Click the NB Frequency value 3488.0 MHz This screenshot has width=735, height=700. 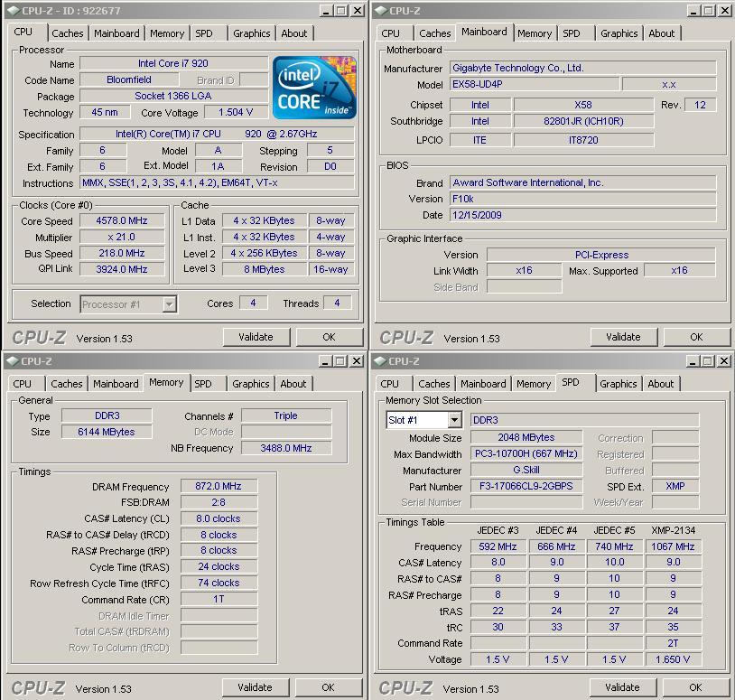tap(286, 448)
